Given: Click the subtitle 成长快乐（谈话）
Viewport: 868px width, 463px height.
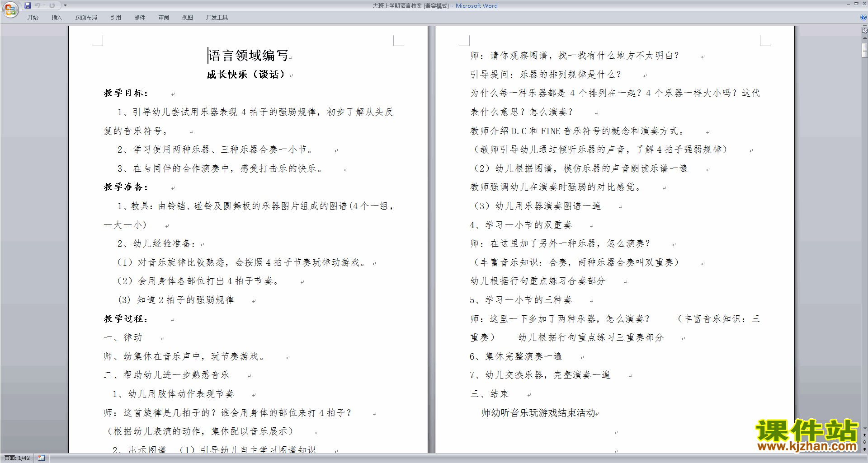Looking at the screenshot, I should click(247, 75).
